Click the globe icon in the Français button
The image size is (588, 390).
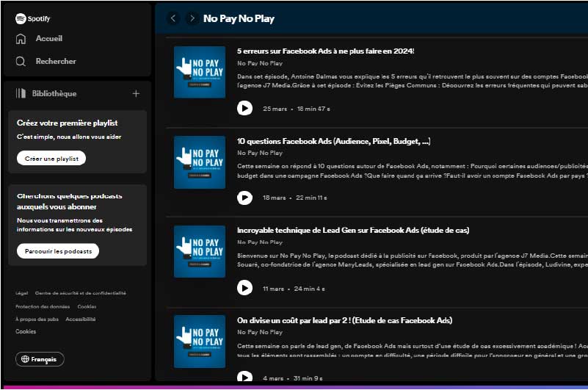(25, 359)
